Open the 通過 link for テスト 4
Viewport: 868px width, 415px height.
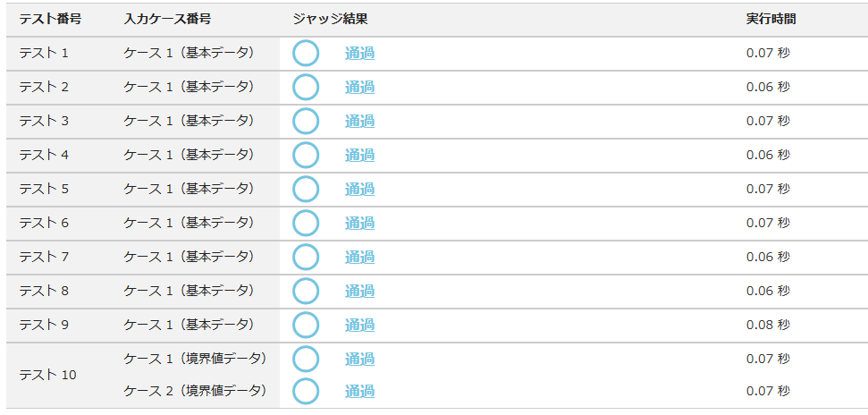click(359, 156)
